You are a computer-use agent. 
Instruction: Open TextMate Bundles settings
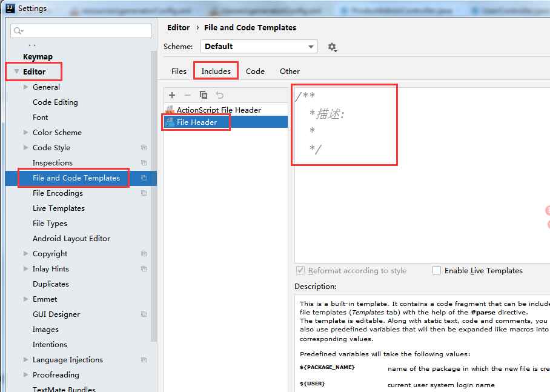pos(64,389)
